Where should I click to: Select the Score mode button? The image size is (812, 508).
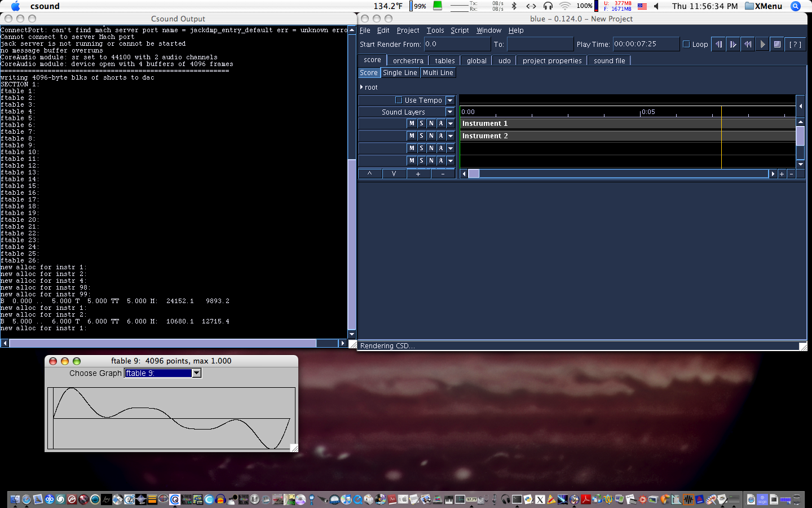369,73
